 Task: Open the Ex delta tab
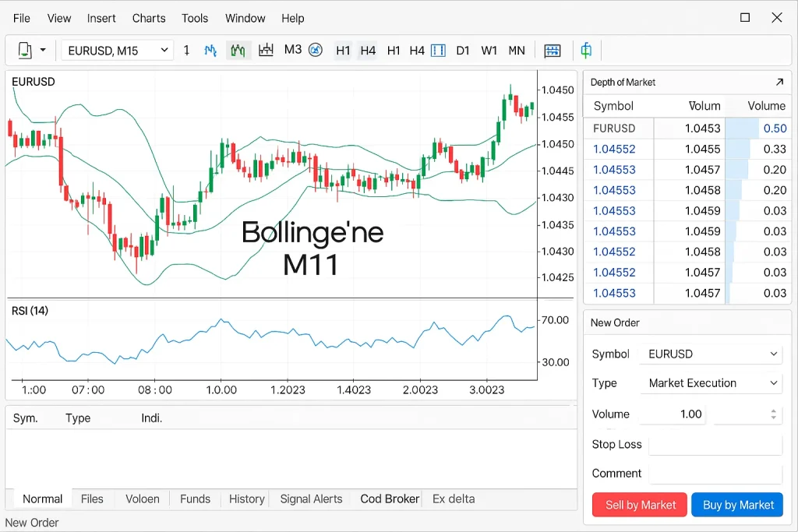point(454,499)
